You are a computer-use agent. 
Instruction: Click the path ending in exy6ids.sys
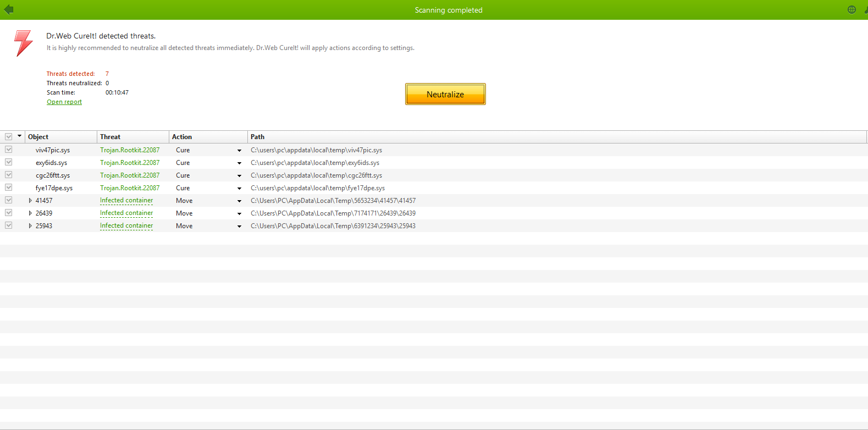tap(315, 163)
